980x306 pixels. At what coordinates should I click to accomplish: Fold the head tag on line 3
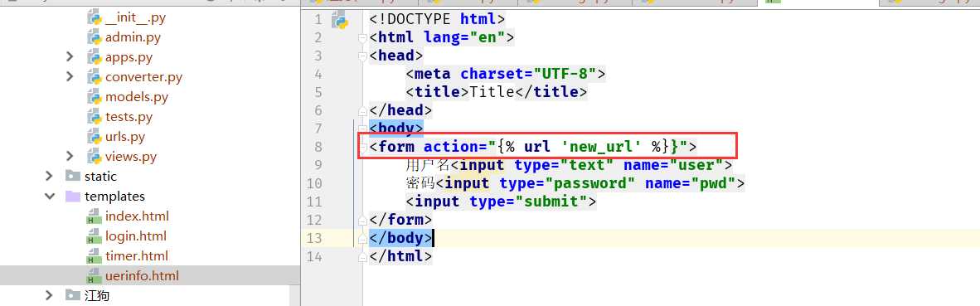[361, 57]
